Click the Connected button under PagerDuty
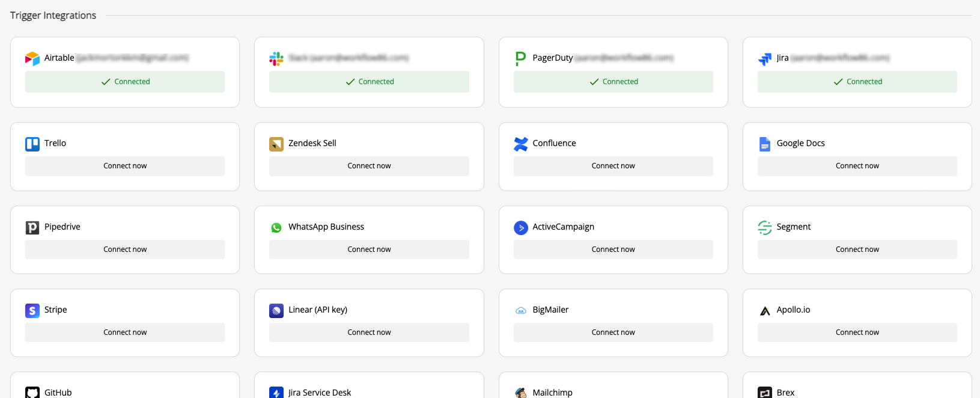This screenshot has height=398, width=980. pyautogui.click(x=613, y=82)
